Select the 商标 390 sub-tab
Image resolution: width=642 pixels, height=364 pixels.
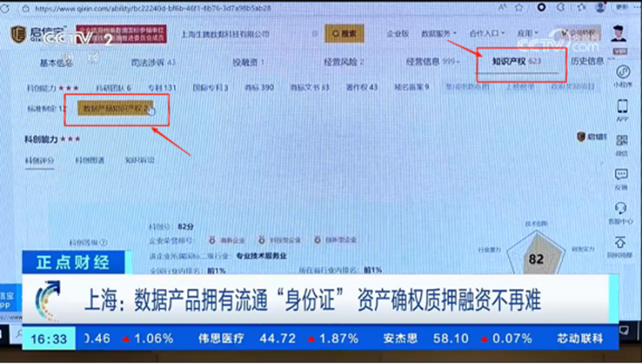[258, 87]
